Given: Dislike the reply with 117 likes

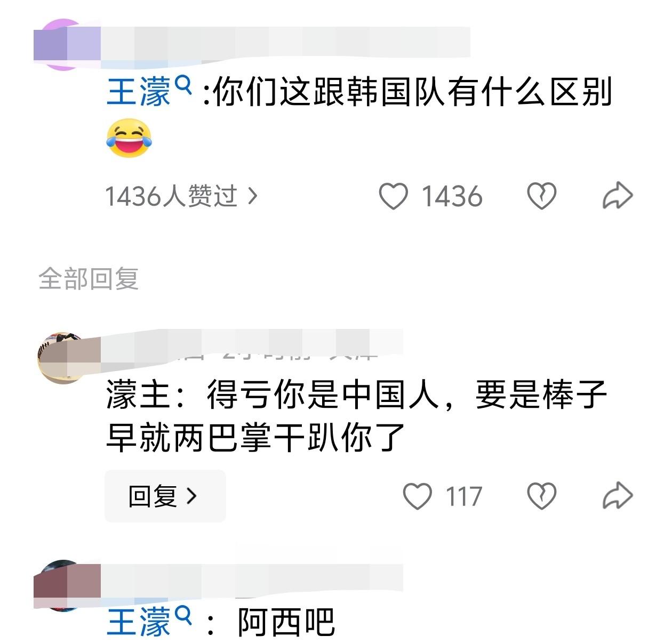Looking at the screenshot, I should (x=542, y=496).
